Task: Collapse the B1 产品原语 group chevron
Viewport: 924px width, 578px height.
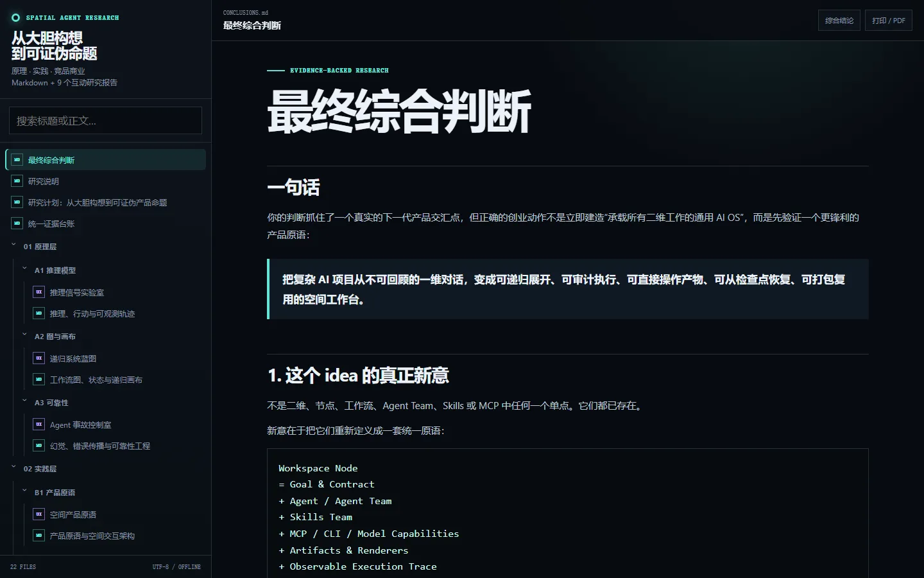Action: pos(25,491)
